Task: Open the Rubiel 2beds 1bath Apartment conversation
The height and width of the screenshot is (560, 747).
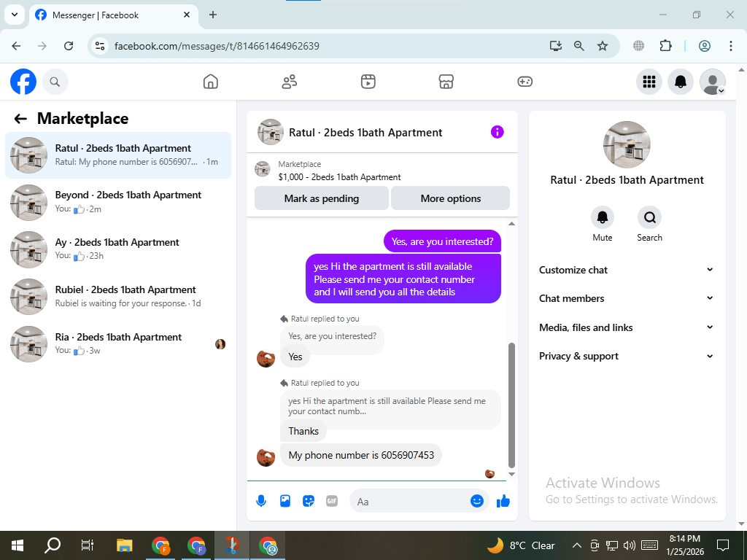Action: click(118, 297)
